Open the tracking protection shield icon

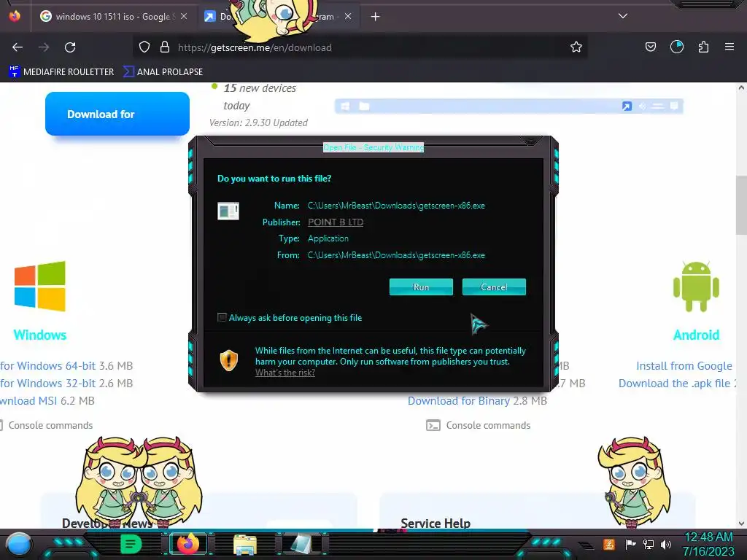144,47
